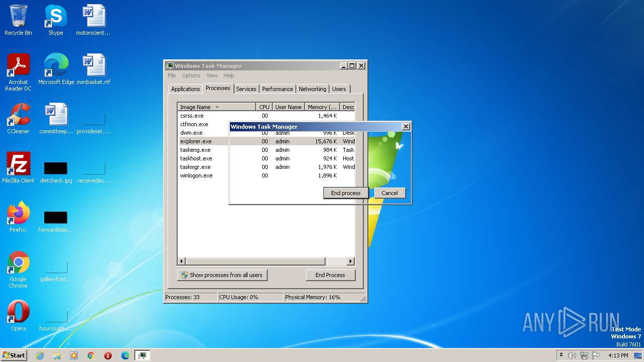
Task: Switch to the Services tab
Action: (246, 89)
